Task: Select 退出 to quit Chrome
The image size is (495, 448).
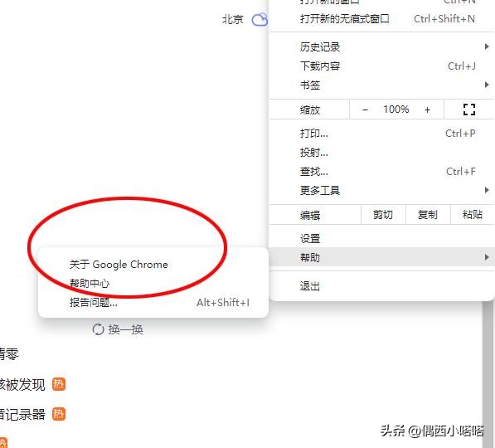Action: pyautogui.click(x=381, y=286)
